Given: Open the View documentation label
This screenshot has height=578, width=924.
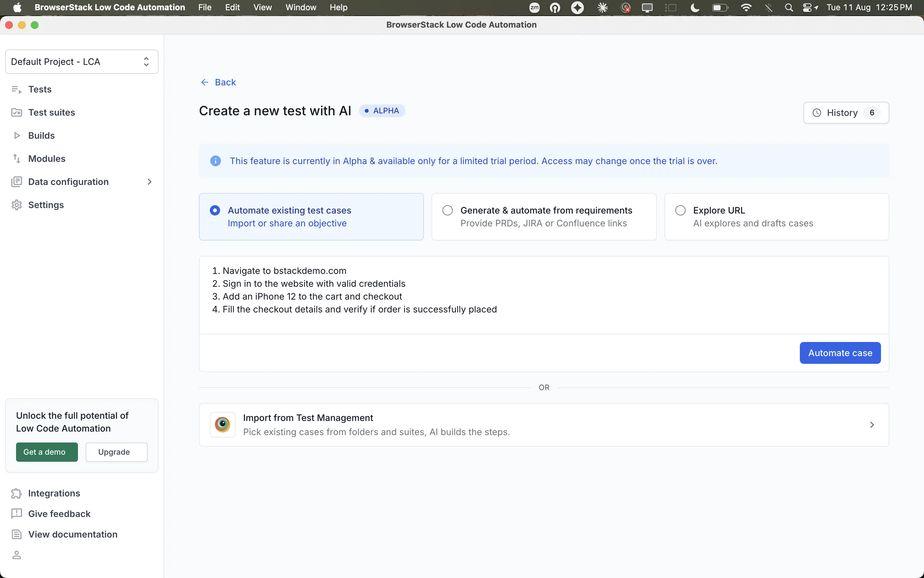Looking at the screenshot, I should pos(73,534).
